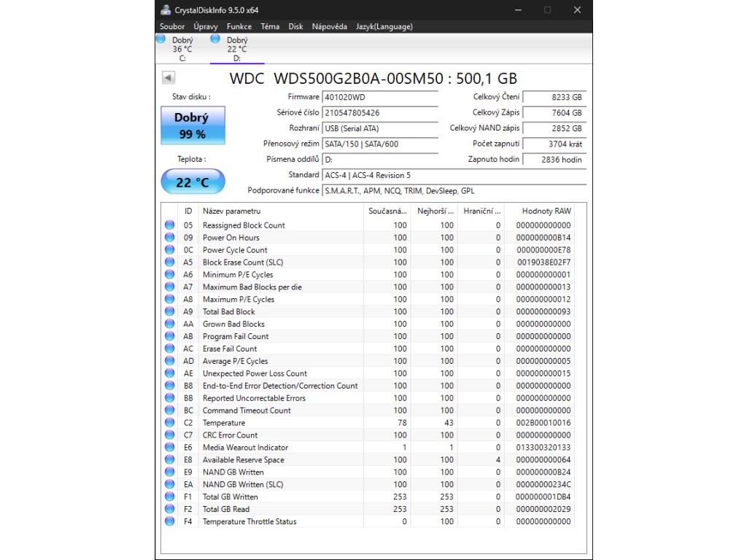This screenshot has width=747, height=560.
Task: Click the serial number field
Action: [x=379, y=113]
